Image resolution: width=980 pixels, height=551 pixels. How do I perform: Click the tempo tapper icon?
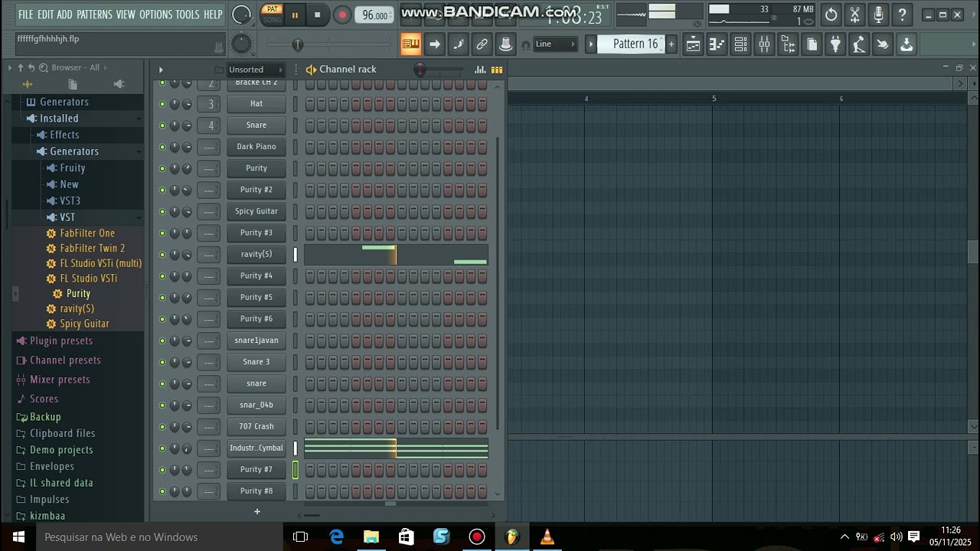tap(859, 44)
